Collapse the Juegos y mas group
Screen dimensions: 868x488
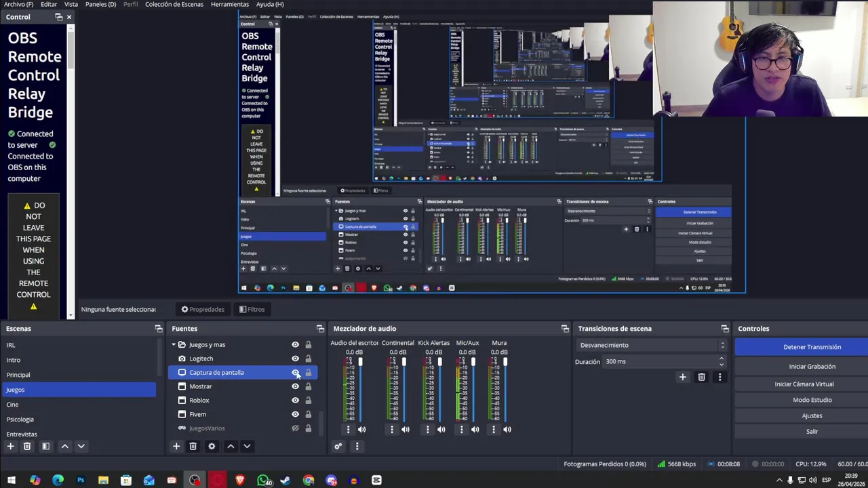[174, 345]
